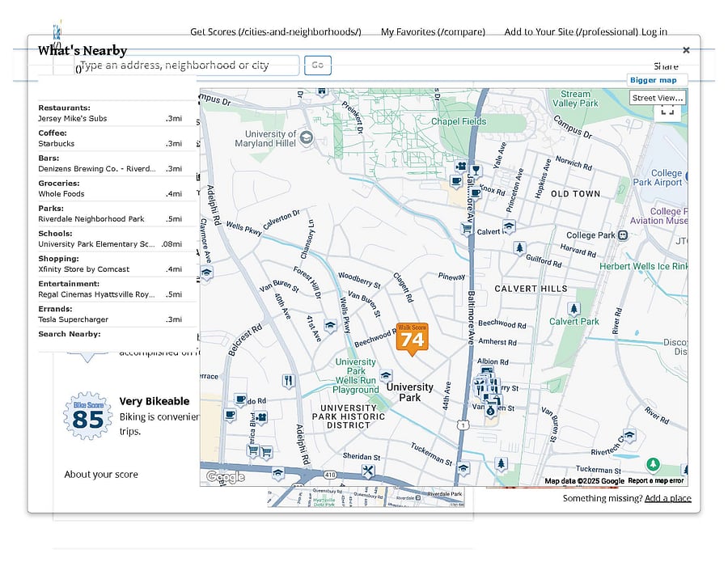Click the Walk Score 74 map marker
Image resolution: width=728 pixels, height=562 pixels.
click(412, 338)
